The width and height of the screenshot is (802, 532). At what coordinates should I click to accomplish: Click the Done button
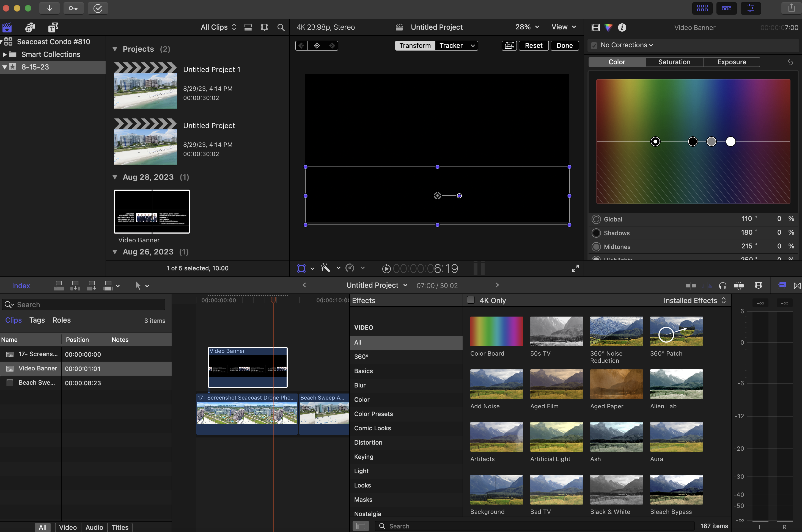coord(564,45)
